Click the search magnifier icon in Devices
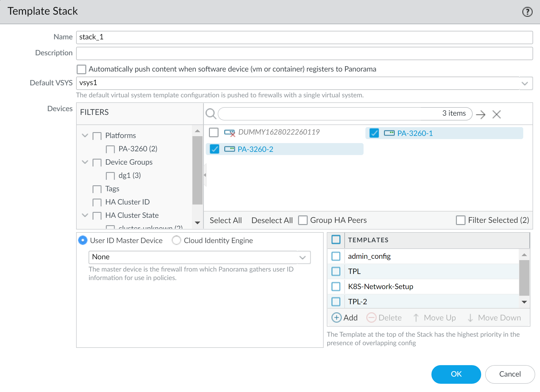The width and height of the screenshot is (540, 392). pos(211,114)
